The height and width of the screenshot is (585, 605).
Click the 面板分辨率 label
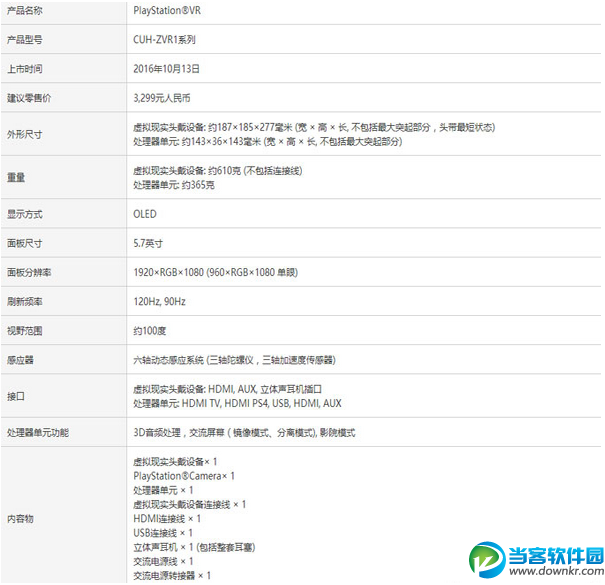[29, 272]
